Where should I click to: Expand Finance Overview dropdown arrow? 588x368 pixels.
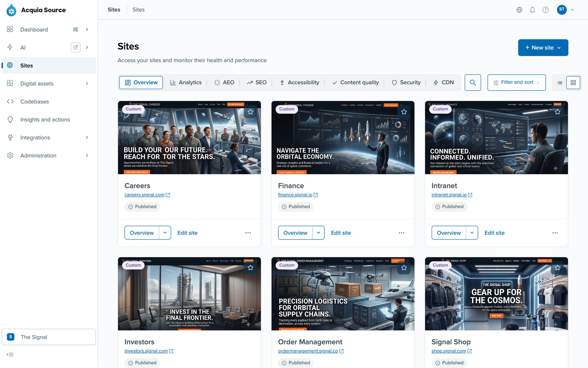(318, 233)
